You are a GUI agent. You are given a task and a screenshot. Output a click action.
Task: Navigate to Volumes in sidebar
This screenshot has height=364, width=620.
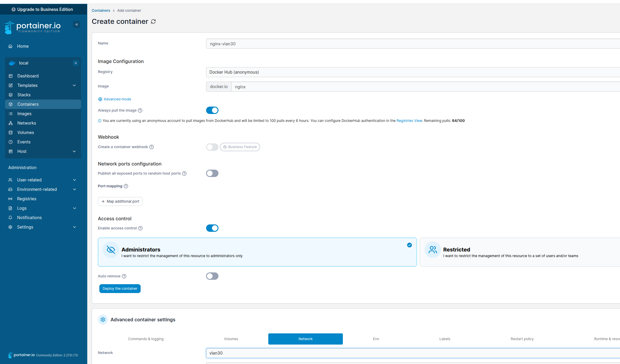point(25,132)
